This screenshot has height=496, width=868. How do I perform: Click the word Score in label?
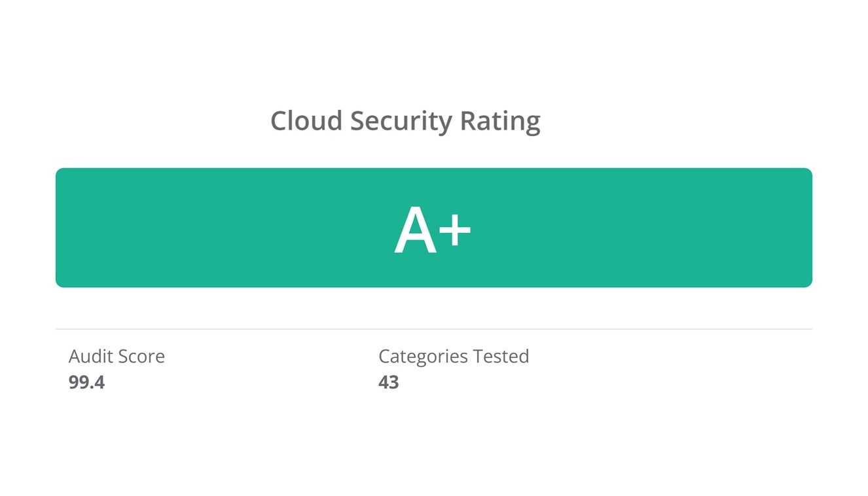140,357
